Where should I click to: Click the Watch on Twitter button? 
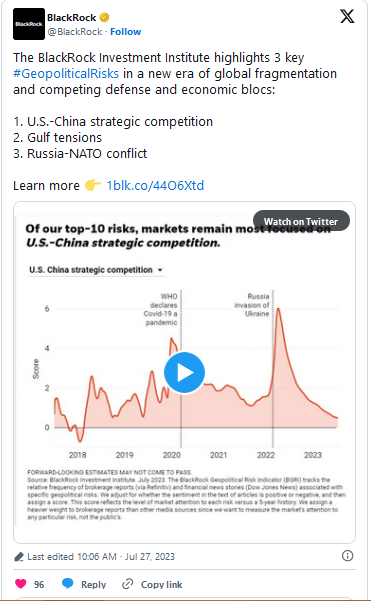[x=301, y=221]
